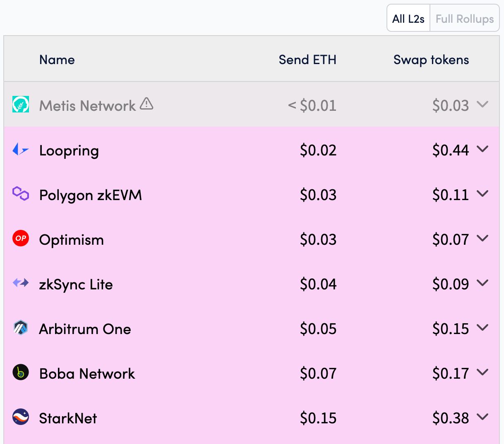Expand the StarkNet row chevron

click(482, 417)
